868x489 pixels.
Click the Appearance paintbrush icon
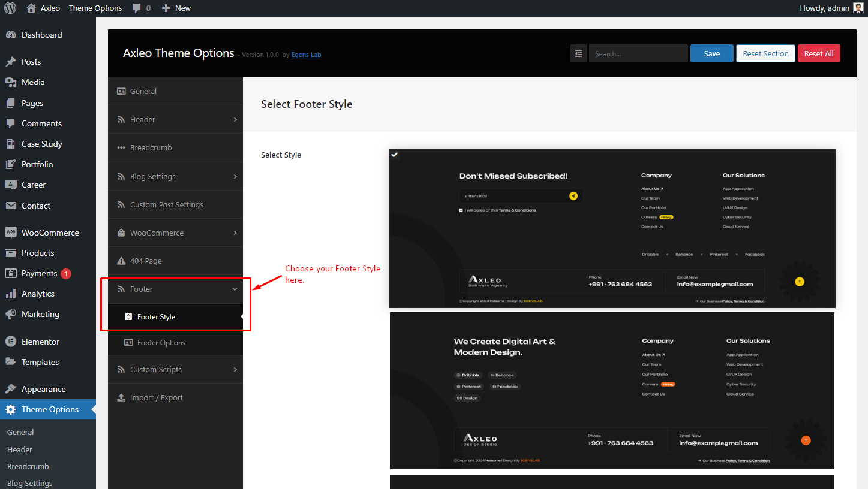11,389
